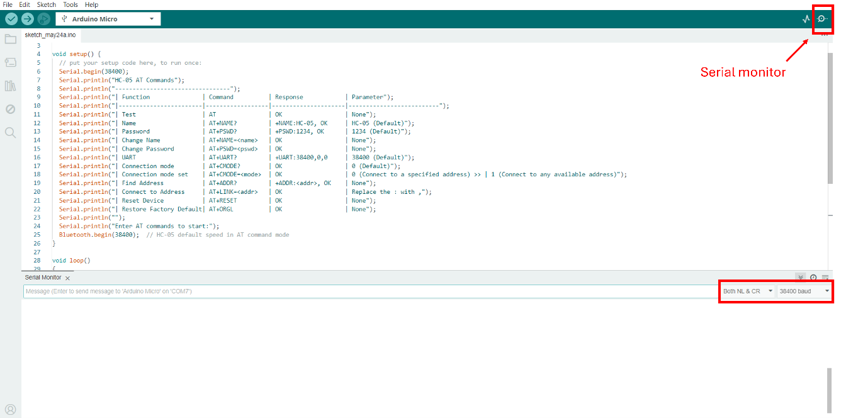
Task: Toggle autoscroll in the serial monitor
Action: [x=800, y=278]
